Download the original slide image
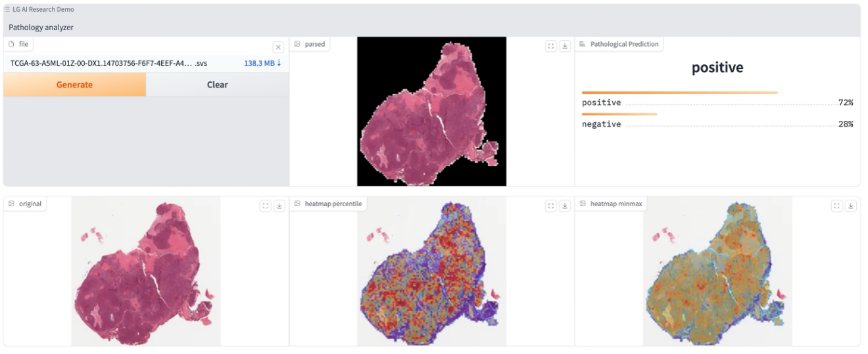This screenshot has height=354, width=868. [x=279, y=206]
